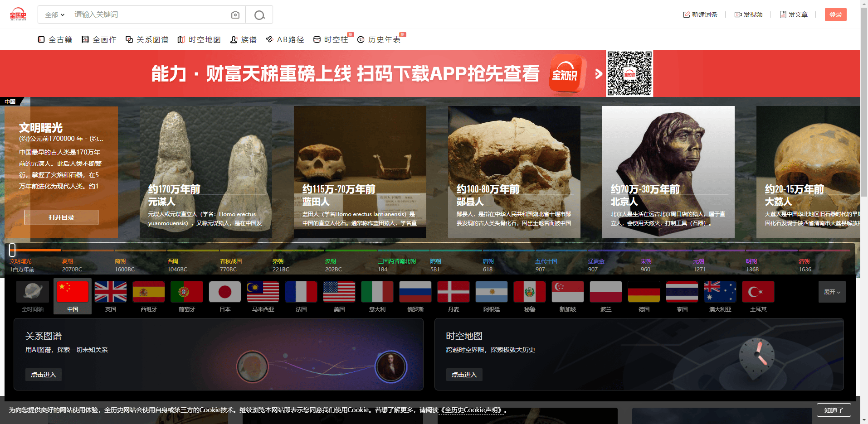Open the 打开目录 catalog of 文明曙光
Image resolution: width=868 pixels, height=424 pixels.
pyautogui.click(x=61, y=217)
